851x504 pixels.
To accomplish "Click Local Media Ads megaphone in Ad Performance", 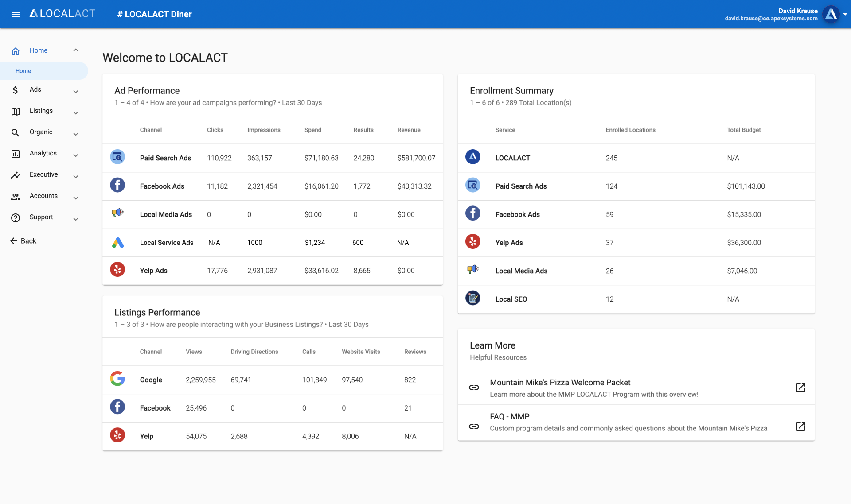I will [117, 213].
